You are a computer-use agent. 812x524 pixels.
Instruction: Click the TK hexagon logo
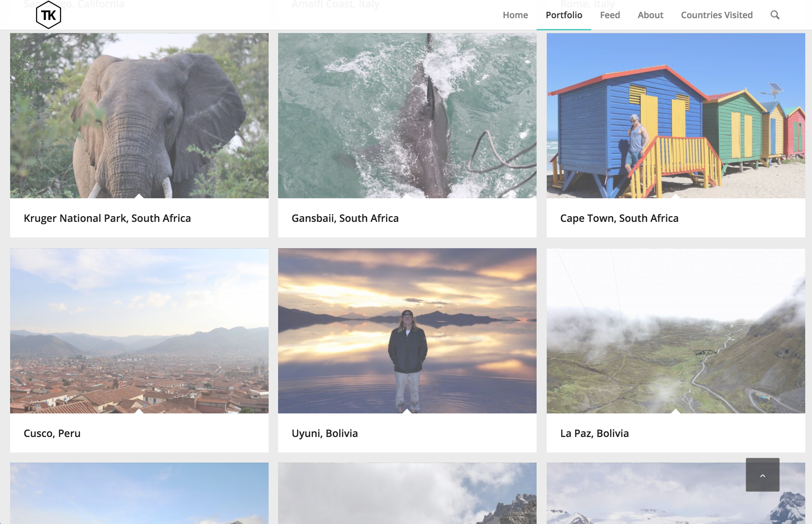point(48,15)
